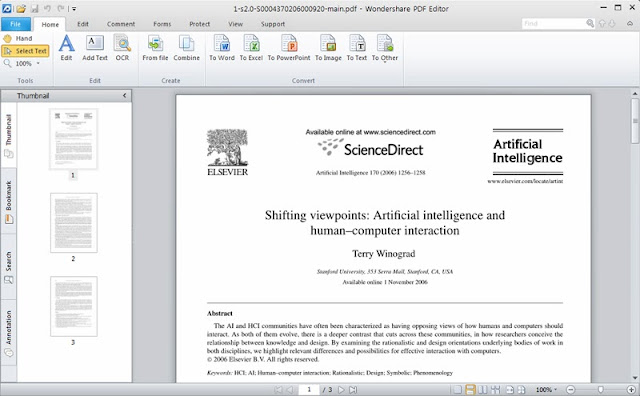Image resolution: width=640 pixels, height=396 pixels.
Task: Enable continuous page view in status bar
Action: [x=470, y=389]
